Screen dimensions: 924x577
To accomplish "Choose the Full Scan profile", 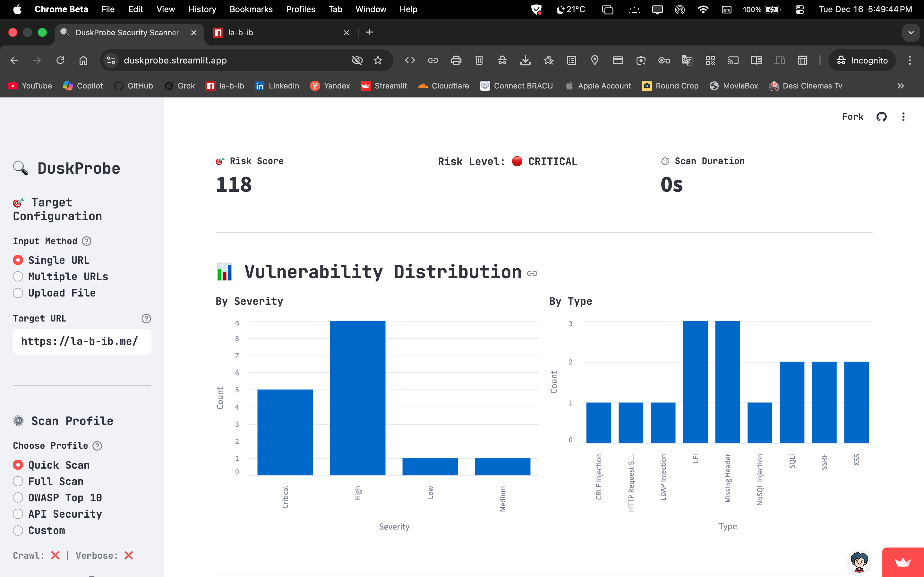I will pos(18,481).
